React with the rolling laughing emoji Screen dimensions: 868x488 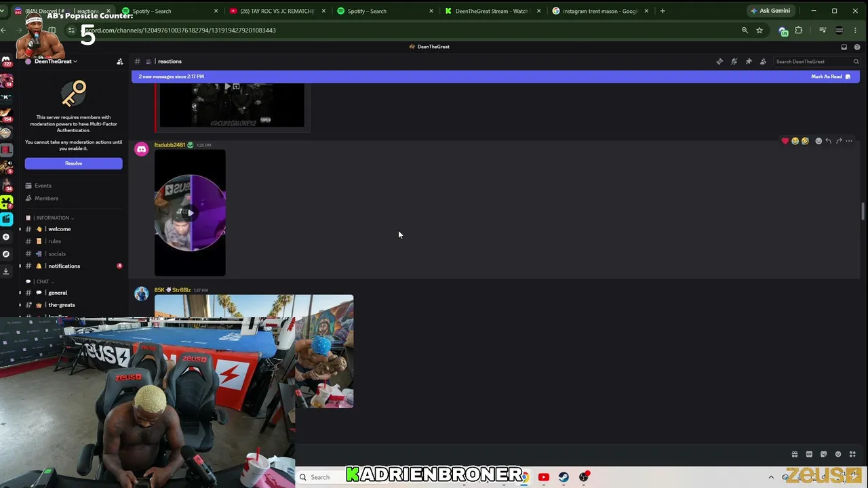point(805,141)
